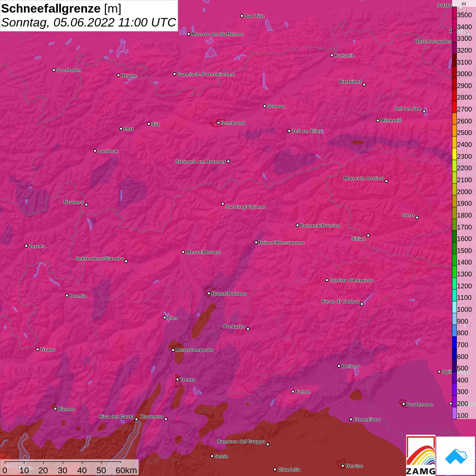
Task: Click the Trento city marker dot
Action: [177, 379]
